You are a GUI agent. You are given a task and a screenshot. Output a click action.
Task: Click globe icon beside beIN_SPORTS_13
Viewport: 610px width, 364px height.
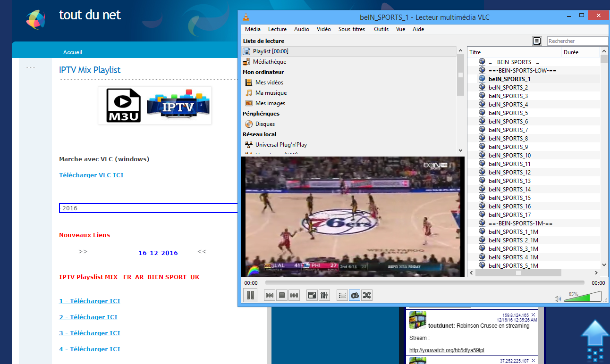[x=482, y=181]
